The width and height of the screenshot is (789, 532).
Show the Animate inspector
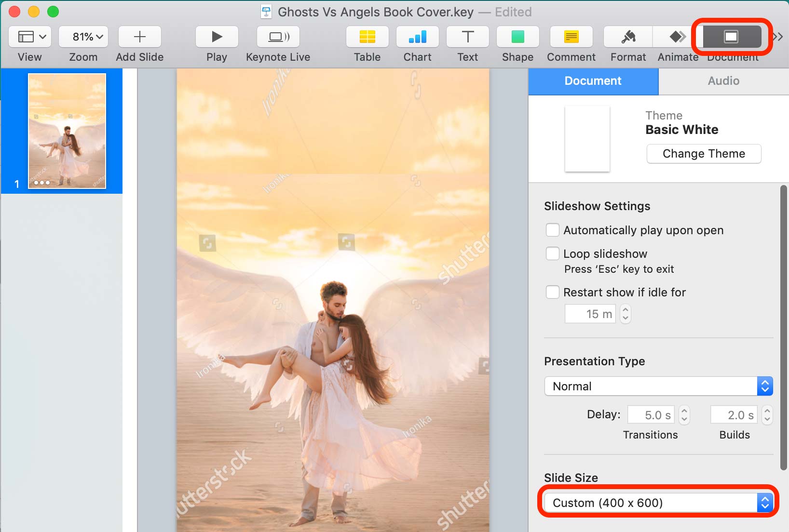(x=677, y=37)
